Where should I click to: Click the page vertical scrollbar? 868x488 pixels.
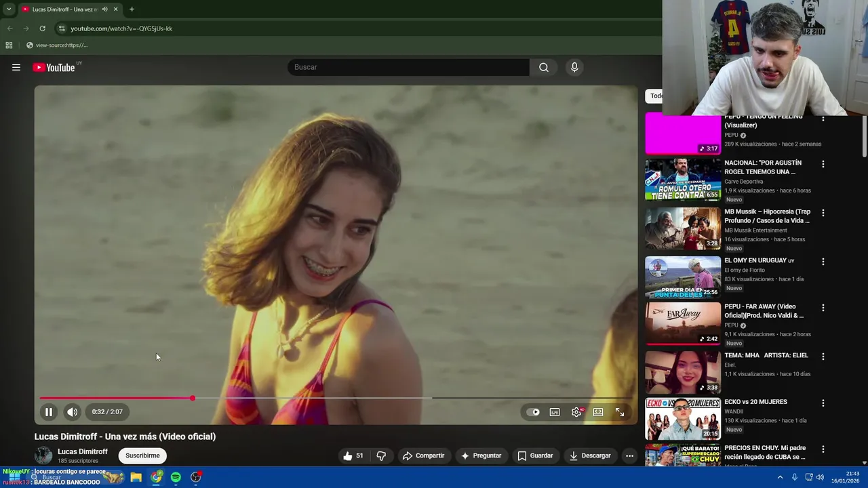[864, 136]
